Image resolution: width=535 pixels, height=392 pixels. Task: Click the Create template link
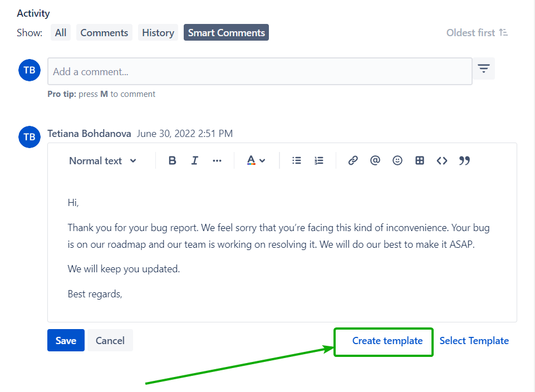tap(387, 341)
